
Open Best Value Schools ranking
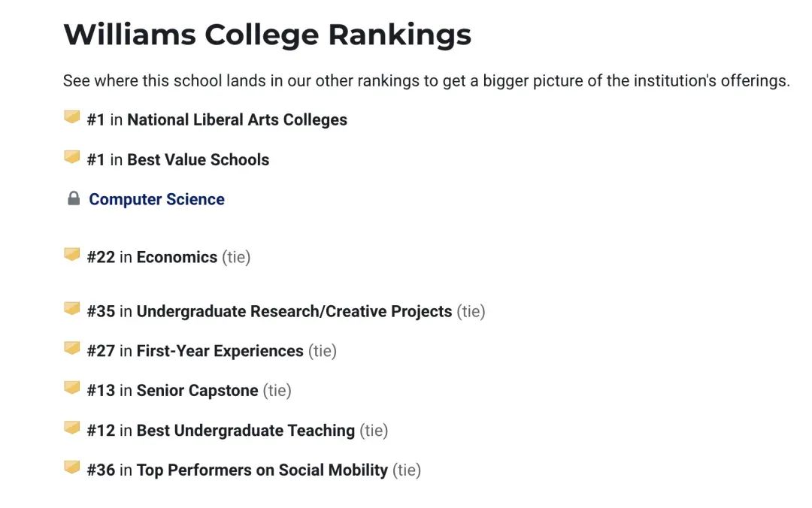click(198, 159)
